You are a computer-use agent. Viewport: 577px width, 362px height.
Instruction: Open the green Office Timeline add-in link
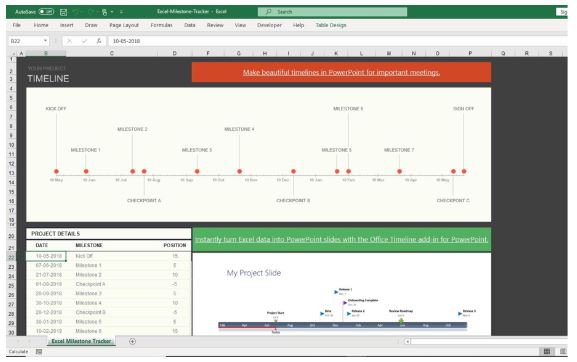coord(341,239)
